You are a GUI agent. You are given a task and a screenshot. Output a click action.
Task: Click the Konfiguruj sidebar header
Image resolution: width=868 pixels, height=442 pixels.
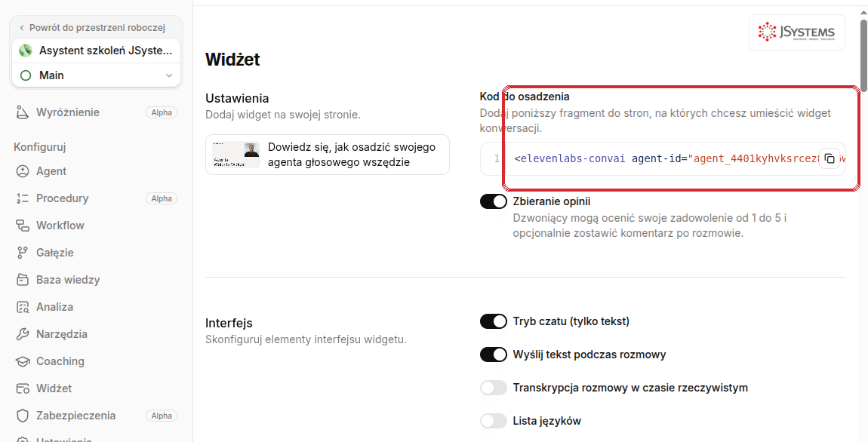(40, 147)
